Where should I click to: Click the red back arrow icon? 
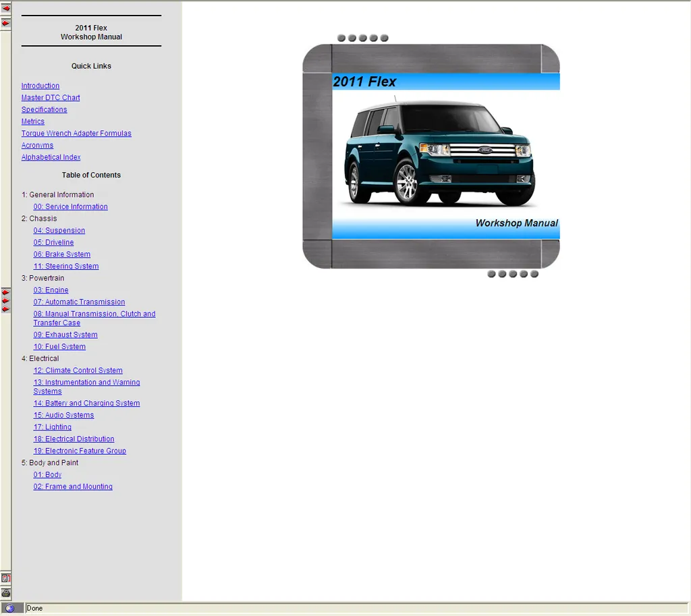(x=5, y=8)
